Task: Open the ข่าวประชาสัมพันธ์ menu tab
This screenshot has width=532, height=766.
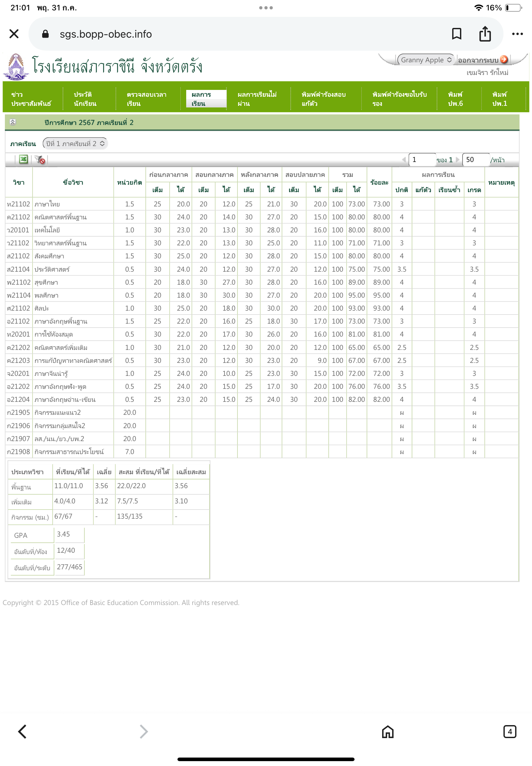Action: [x=31, y=99]
